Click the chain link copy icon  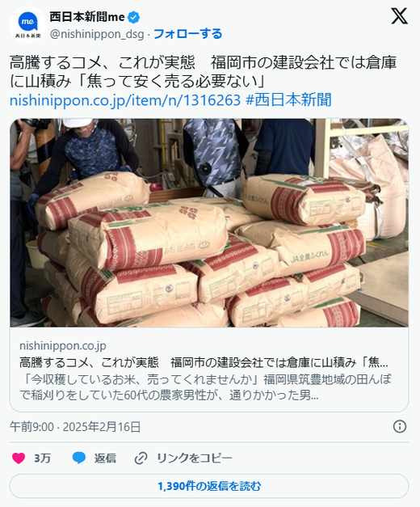pyautogui.click(x=141, y=458)
